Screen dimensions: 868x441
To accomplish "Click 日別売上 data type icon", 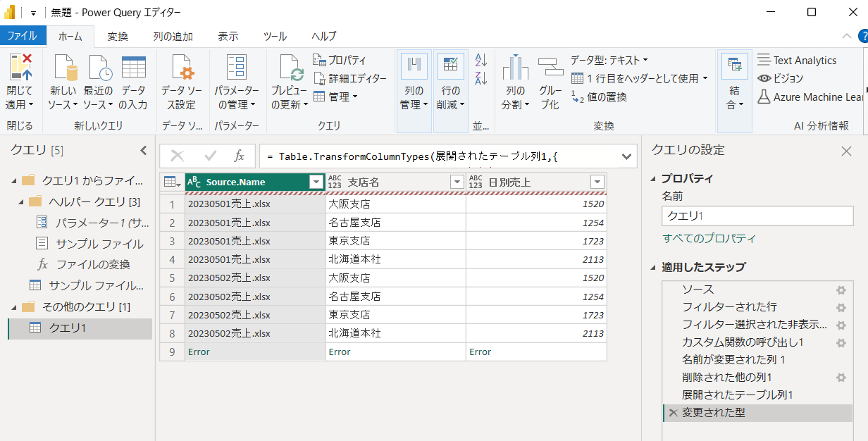I will [x=476, y=182].
